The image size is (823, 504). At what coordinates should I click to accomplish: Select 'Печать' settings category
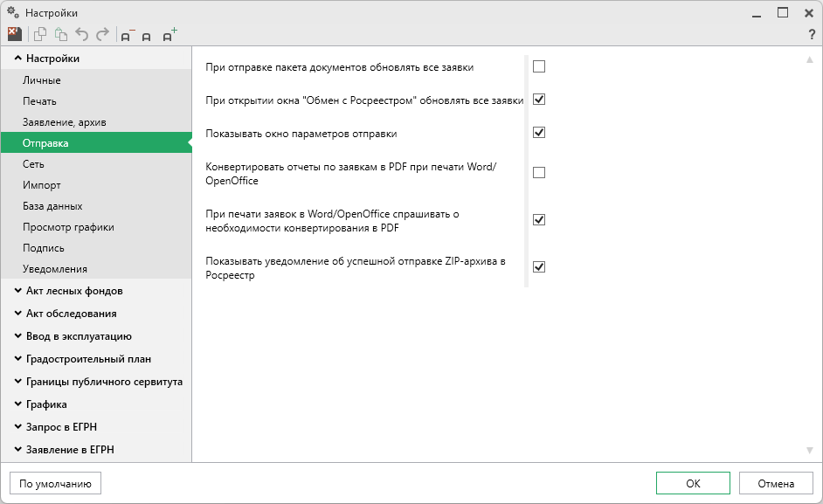click(39, 101)
